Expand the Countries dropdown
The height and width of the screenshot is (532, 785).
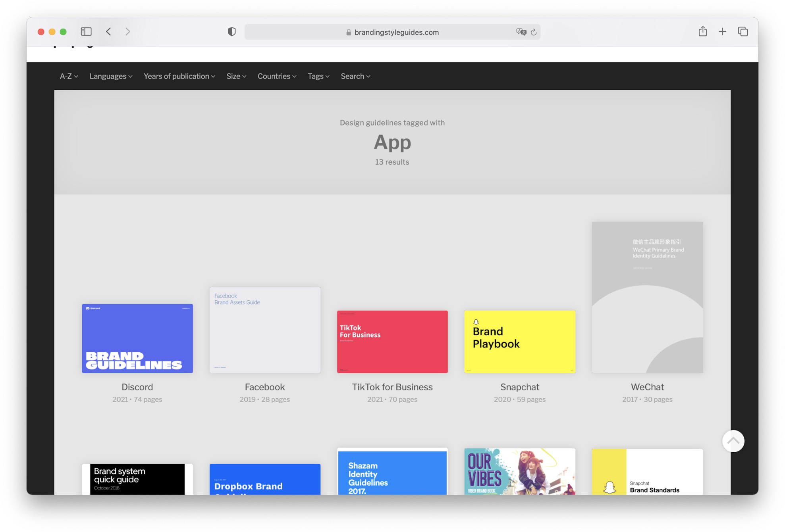pyautogui.click(x=277, y=76)
